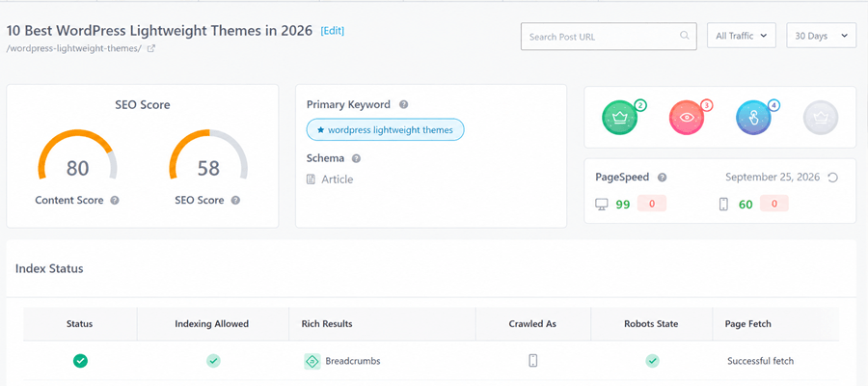The image size is (868, 386).
Task: Click the Schema help icon
Action: 357,158
